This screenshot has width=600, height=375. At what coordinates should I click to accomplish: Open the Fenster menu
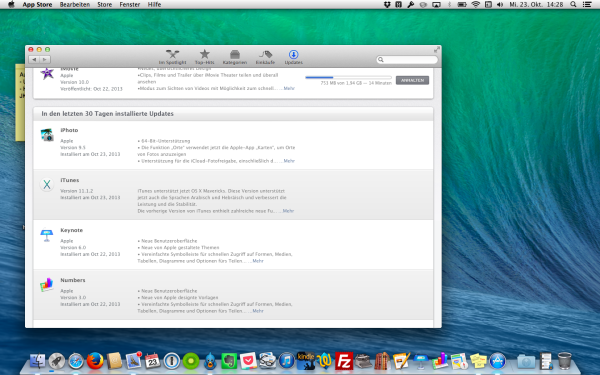(130, 5)
